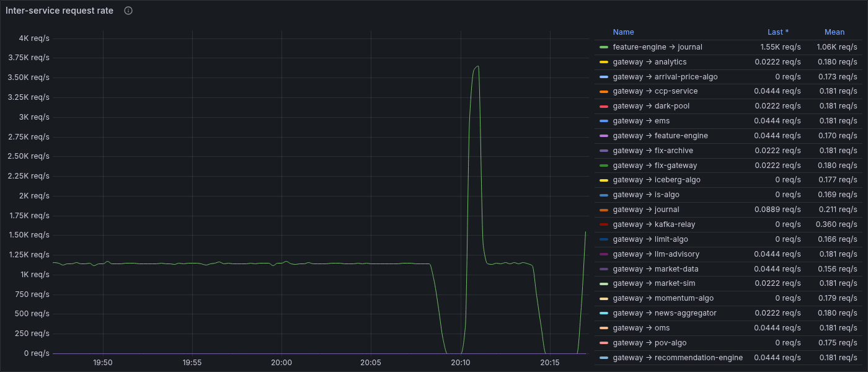Select gateway → momentum-algo legend entry
Viewport: 868px width, 372px height.
(x=663, y=298)
